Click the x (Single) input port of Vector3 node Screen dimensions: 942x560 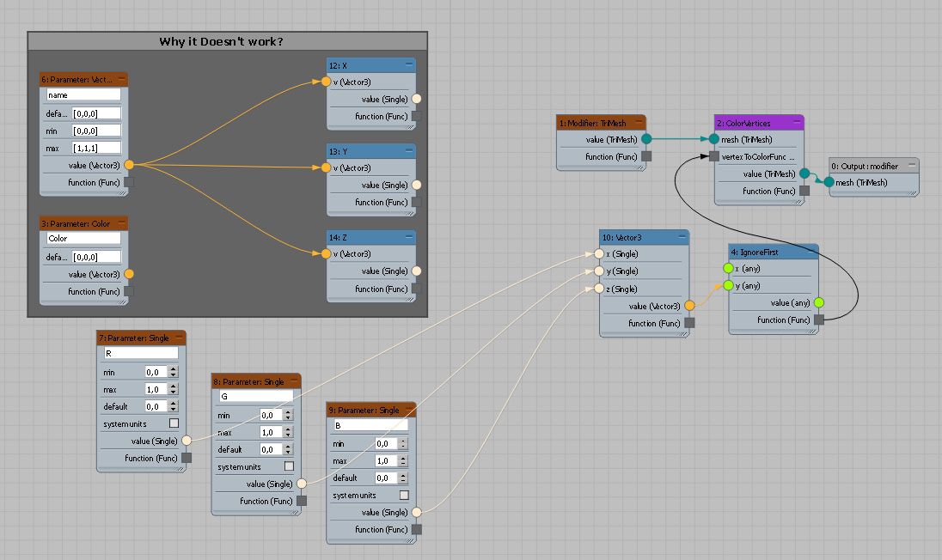pyautogui.click(x=599, y=254)
